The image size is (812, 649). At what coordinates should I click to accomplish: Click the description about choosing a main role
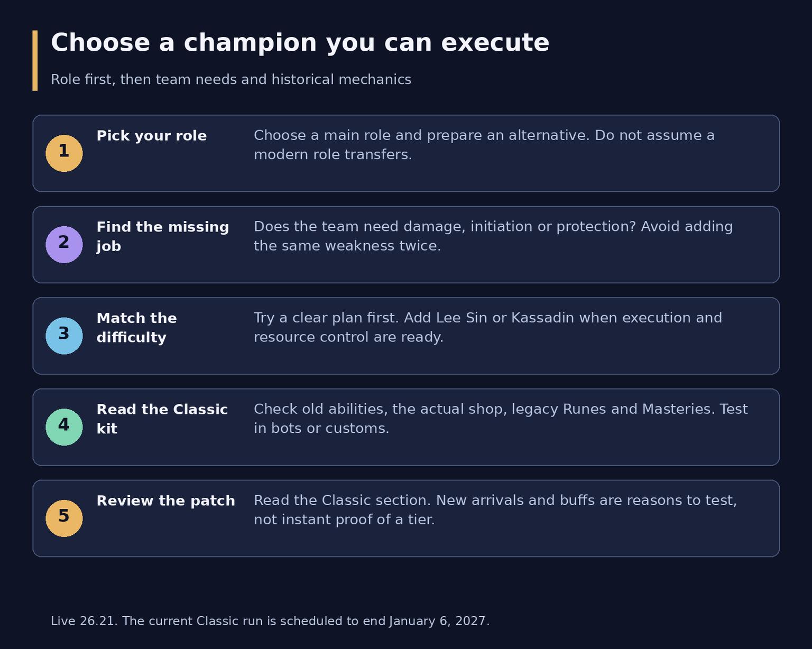pos(484,145)
